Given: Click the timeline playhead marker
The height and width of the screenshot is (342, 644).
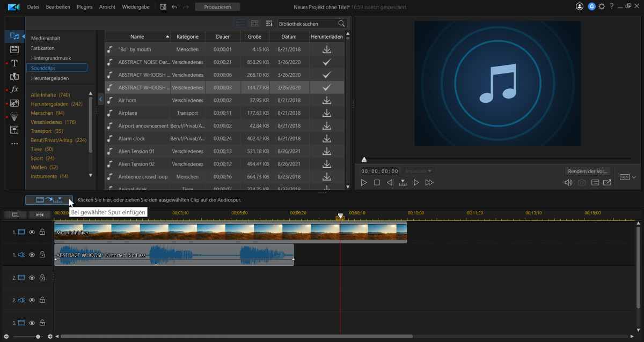Looking at the screenshot, I should (x=340, y=217).
